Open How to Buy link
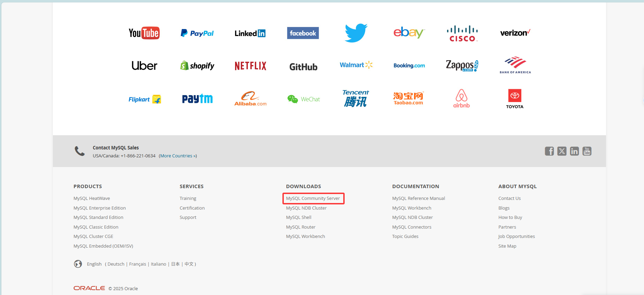 tap(510, 218)
